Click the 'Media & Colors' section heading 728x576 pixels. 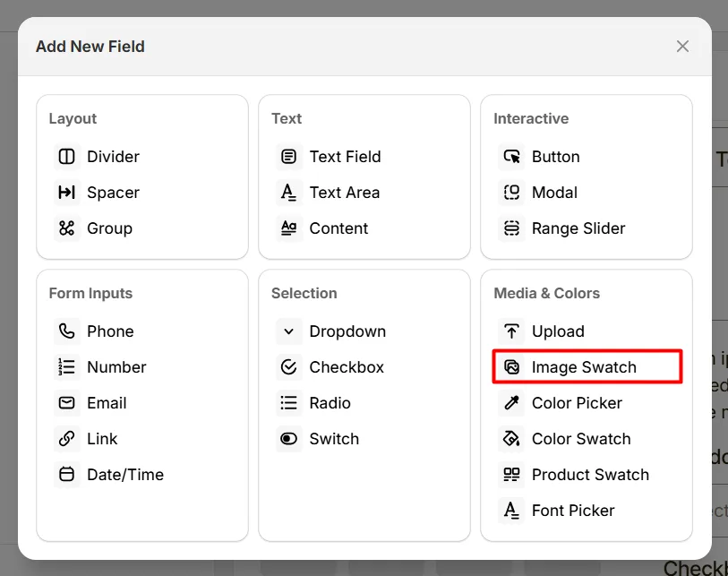(546, 293)
